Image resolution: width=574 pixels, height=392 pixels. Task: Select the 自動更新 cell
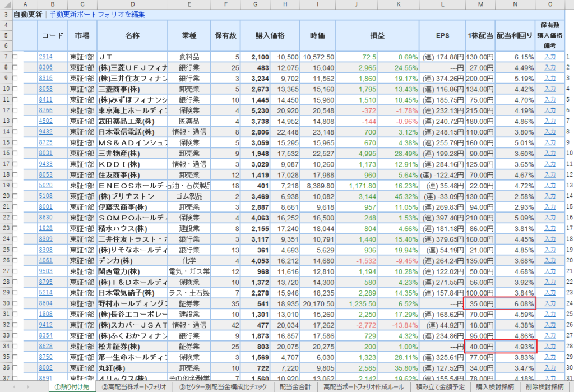tap(28, 15)
